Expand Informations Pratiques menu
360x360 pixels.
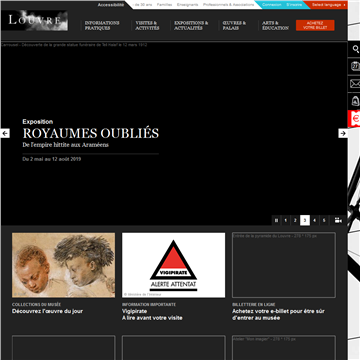pyautogui.click(x=102, y=26)
